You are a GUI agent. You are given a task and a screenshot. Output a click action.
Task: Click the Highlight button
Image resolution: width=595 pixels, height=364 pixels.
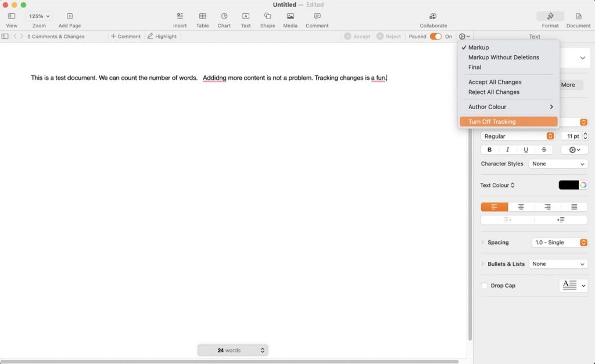tap(162, 37)
